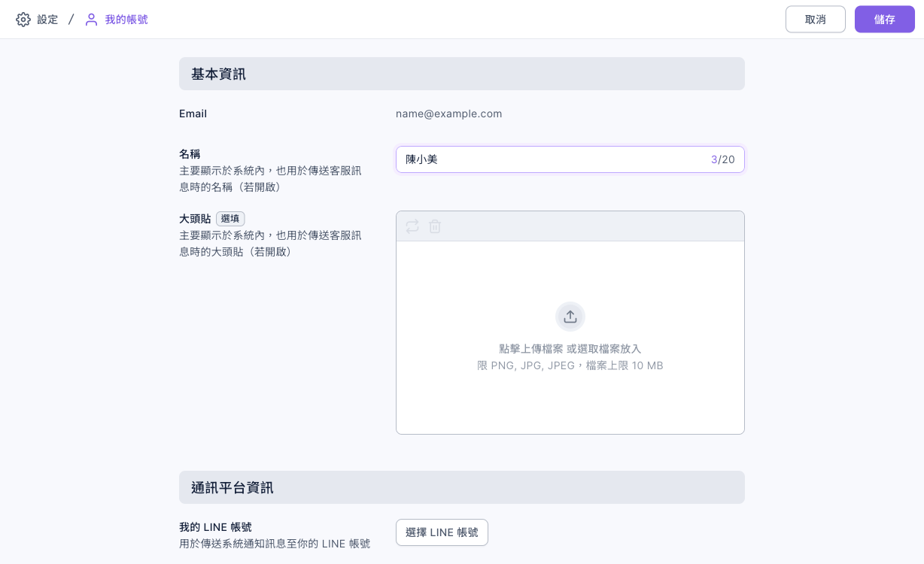The image size is (924, 564).
Task: Click the 名稱 label
Action: [190, 153]
